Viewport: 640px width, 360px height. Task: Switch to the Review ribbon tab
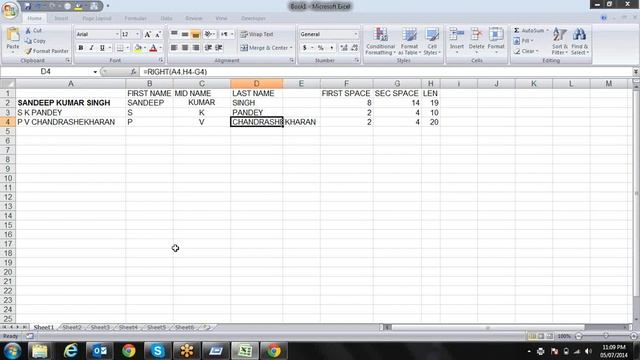pos(193,18)
